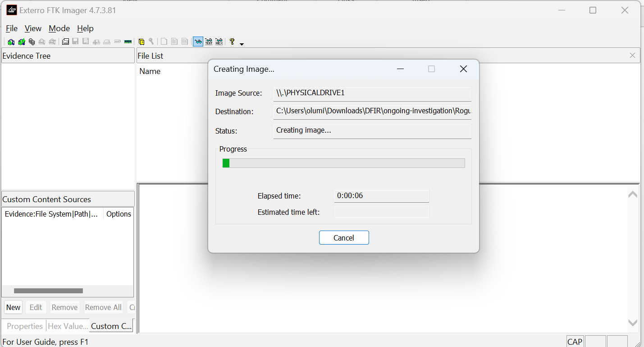The image size is (644, 347).
Task: Click the Remove custom content button
Action: pyautogui.click(x=64, y=307)
